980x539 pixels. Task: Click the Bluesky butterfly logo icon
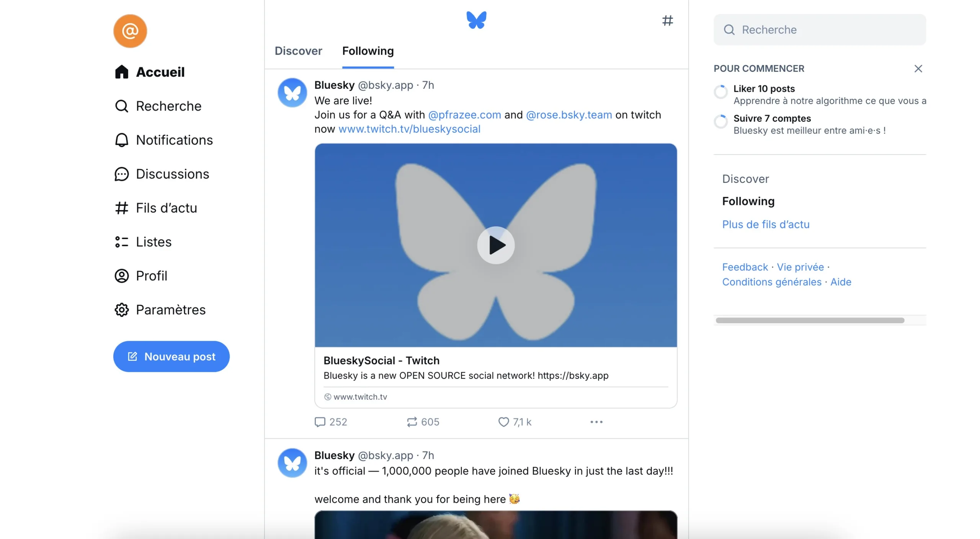point(477,19)
